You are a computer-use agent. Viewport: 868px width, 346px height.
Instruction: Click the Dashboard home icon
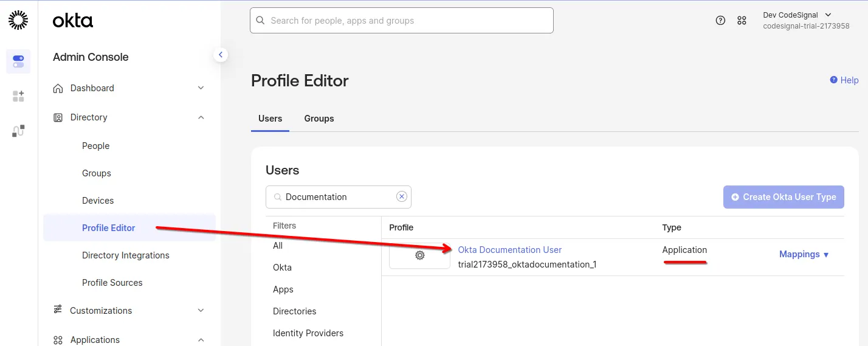coord(58,88)
